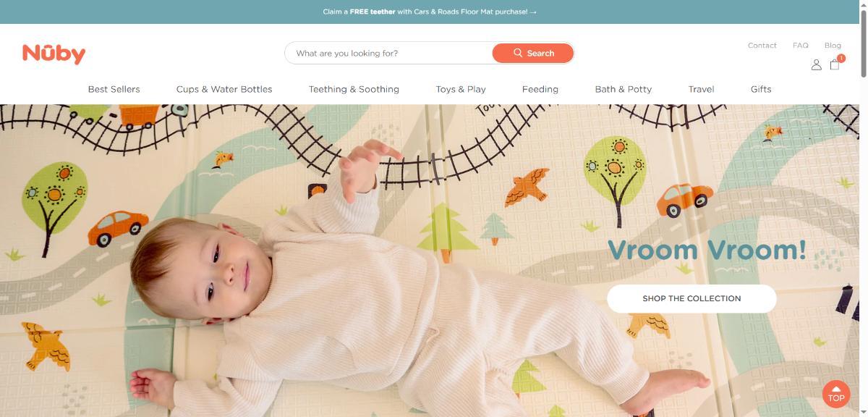868x417 pixels.
Task: Open the Best Sellers menu
Action: tap(114, 89)
